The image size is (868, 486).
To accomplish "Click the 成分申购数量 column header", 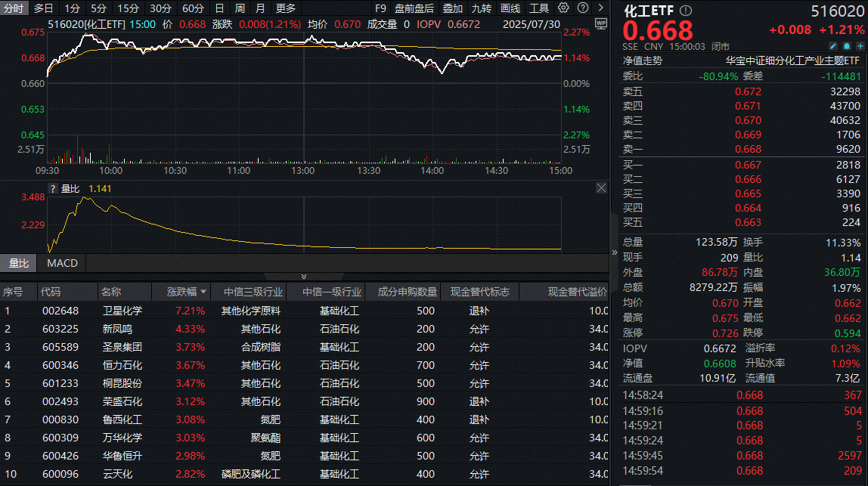I will tap(408, 292).
